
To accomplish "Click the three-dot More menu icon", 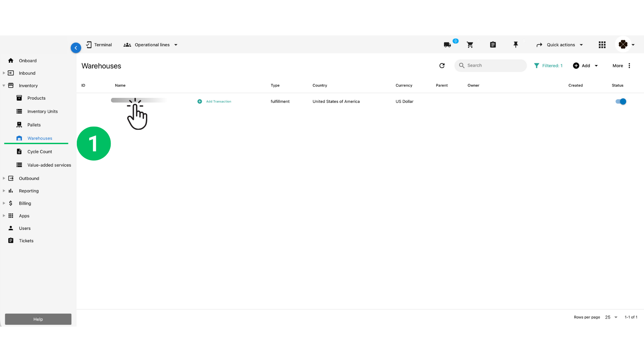I will (629, 66).
